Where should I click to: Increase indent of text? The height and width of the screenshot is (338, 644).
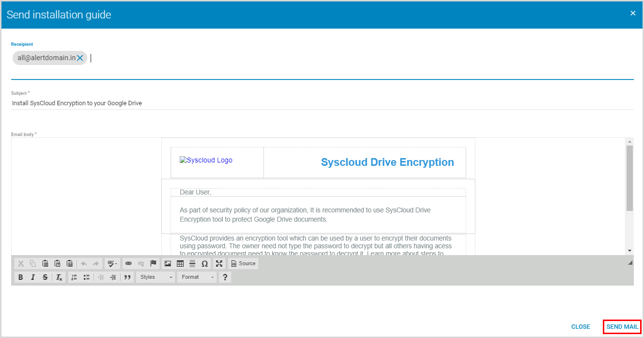113,277
